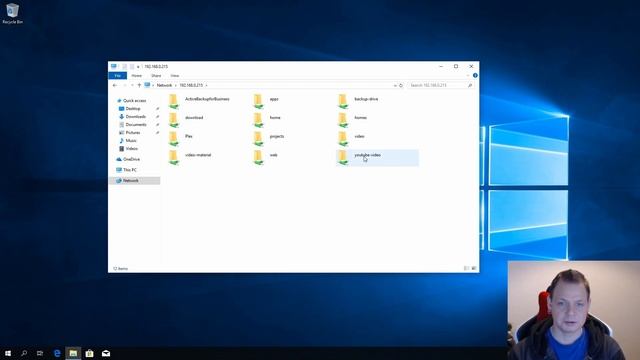This screenshot has width=640, height=360.
Task: Go to Music in the sidebar
Action: (128, 140)
